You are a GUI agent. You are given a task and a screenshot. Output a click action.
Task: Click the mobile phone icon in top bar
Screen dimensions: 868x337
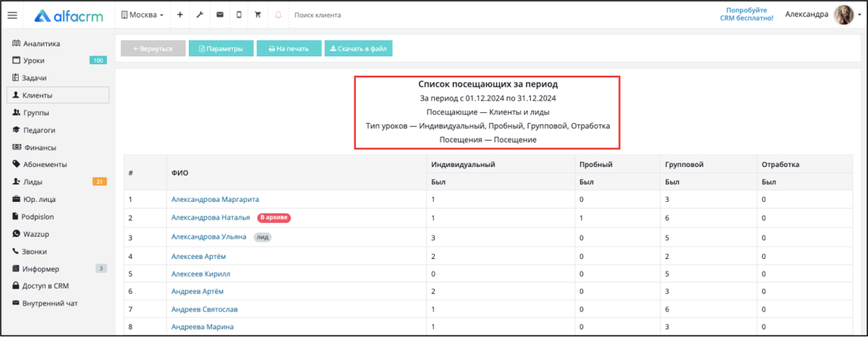[x=239, y=14]
